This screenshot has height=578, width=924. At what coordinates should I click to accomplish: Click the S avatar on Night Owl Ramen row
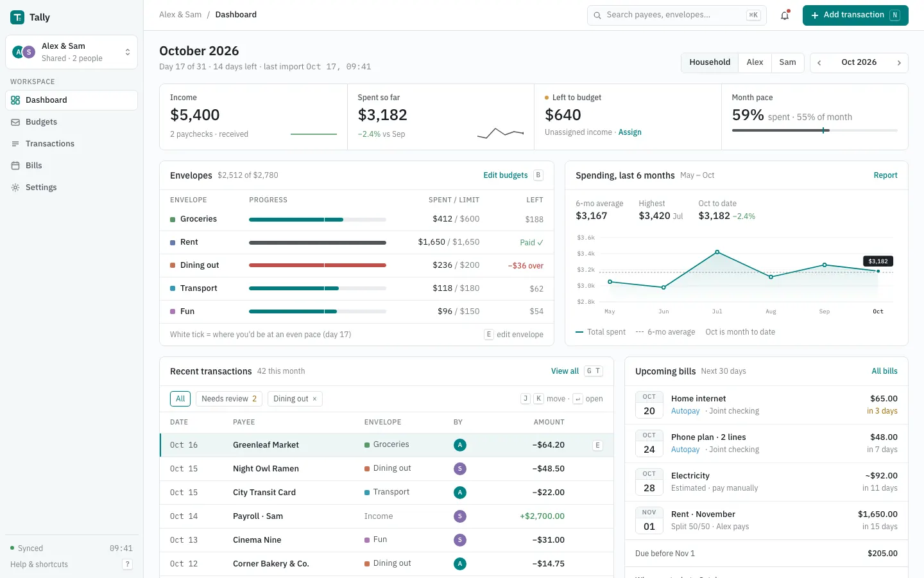click(459, 469)
